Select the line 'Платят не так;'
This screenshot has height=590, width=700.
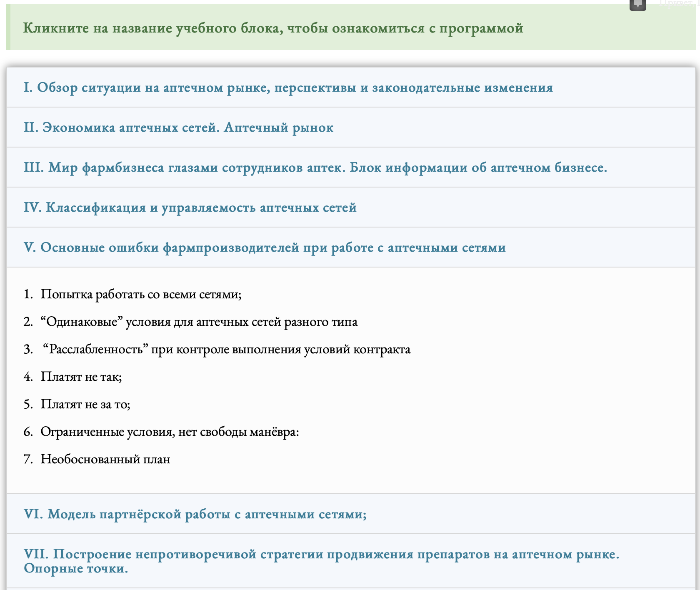(81, 377)
